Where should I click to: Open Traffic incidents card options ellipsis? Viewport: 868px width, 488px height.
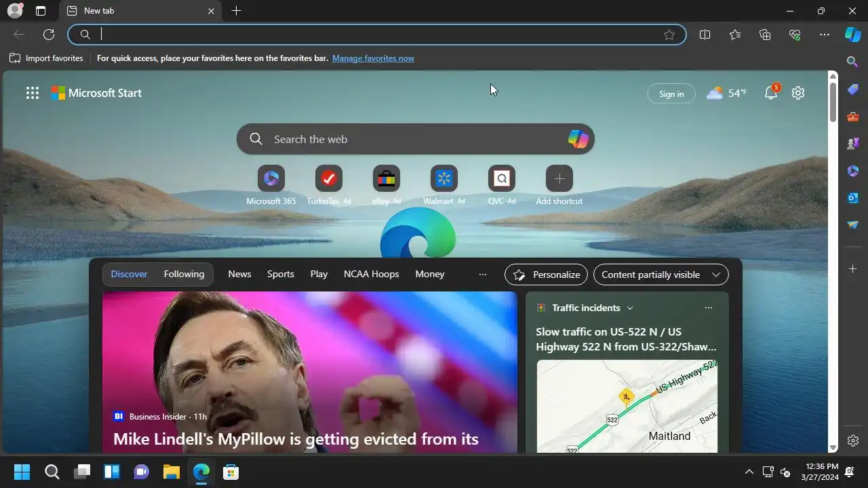click(709, 308)
